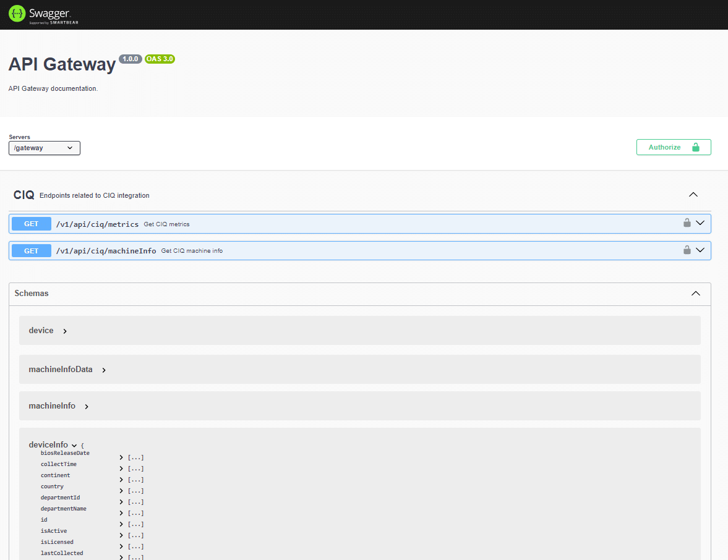Expand the biosReleaseDate property details
This screenshot has width=728, height=560.
121,457
